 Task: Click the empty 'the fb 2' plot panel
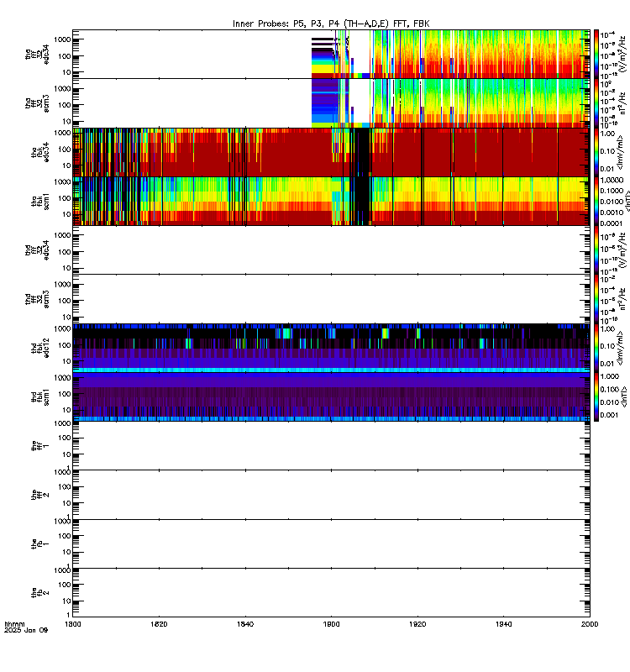click(x=331, y=593)
